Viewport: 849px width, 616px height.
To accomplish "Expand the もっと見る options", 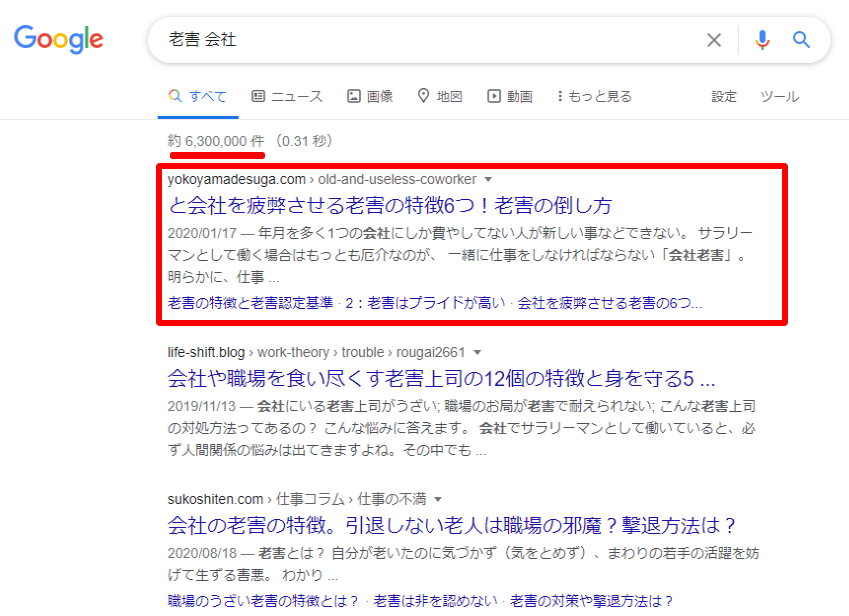I will tap(600, 95).
